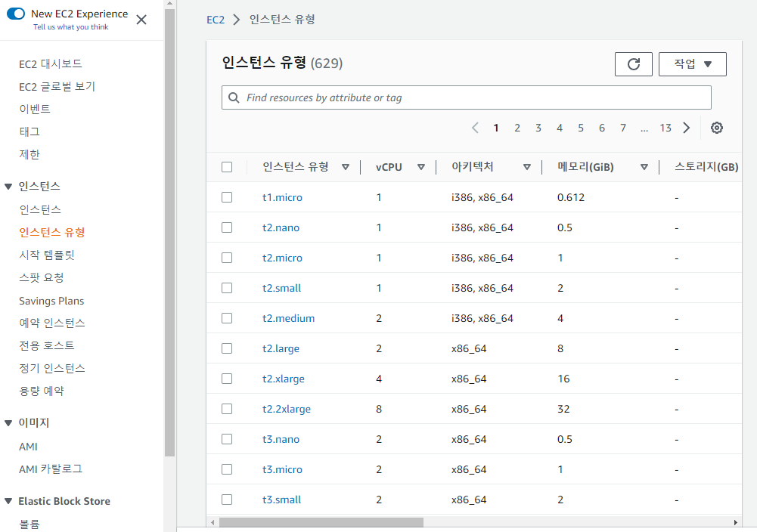Open t2.2xlarge instance type link

click(287, 409)
